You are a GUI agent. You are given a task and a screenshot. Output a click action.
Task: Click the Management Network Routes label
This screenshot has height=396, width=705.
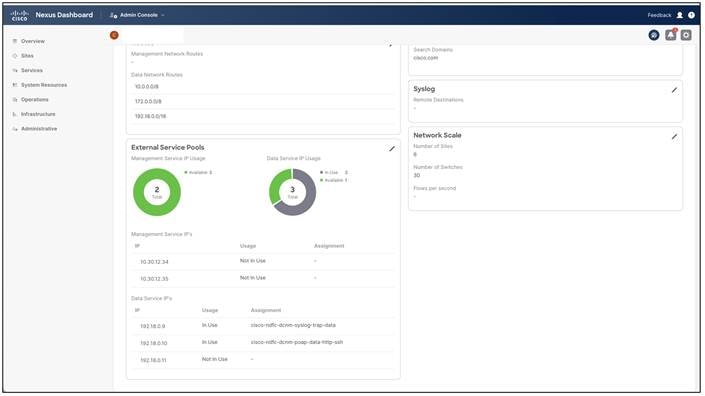tap(167, 54)
